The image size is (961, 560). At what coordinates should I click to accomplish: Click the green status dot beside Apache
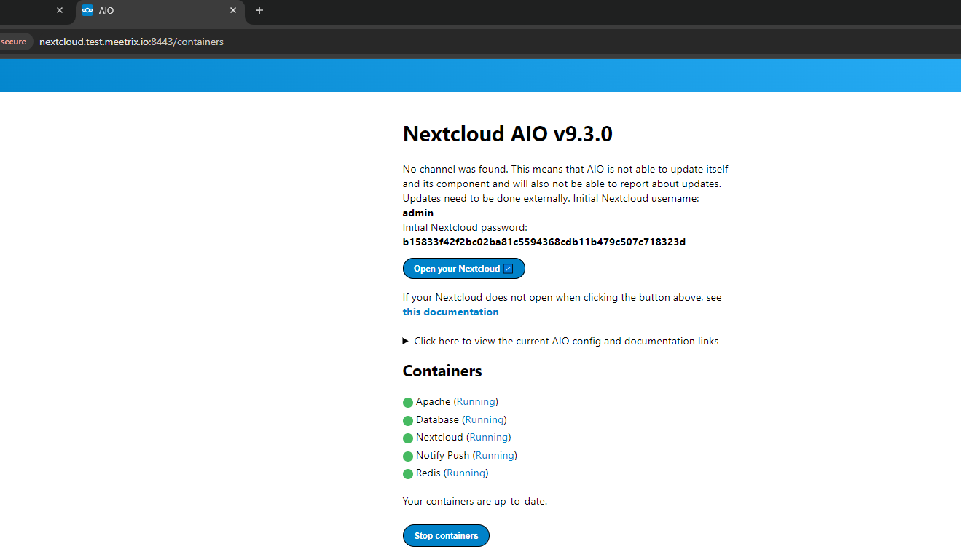[408, 403]
